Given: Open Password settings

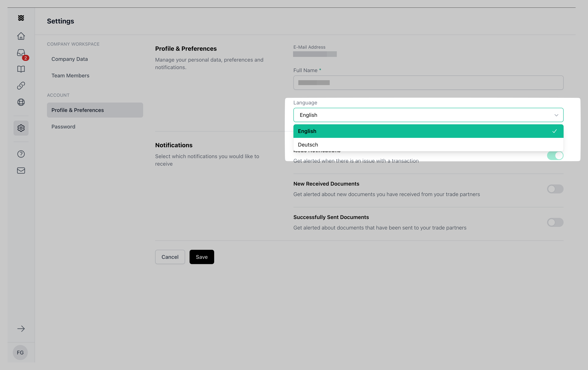Looking at the screenshot, I should coord(63,127).
